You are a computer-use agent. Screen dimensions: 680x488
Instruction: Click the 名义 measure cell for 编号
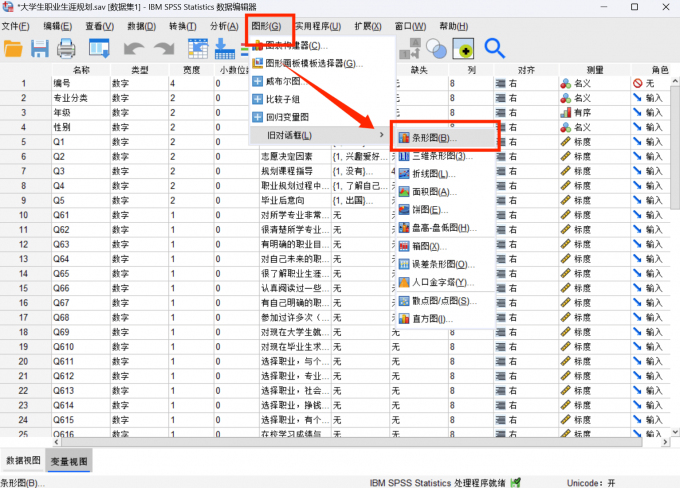tap(595, 83)
